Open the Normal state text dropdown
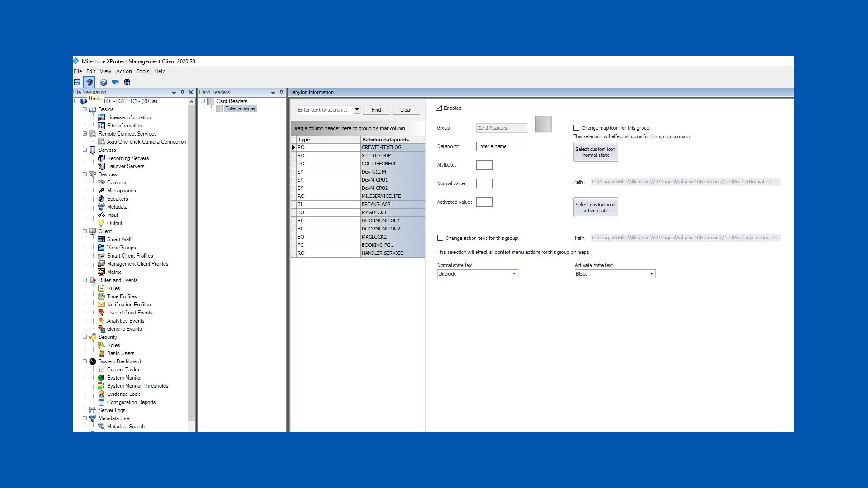 pyautogui.click(x=514, y=274)
